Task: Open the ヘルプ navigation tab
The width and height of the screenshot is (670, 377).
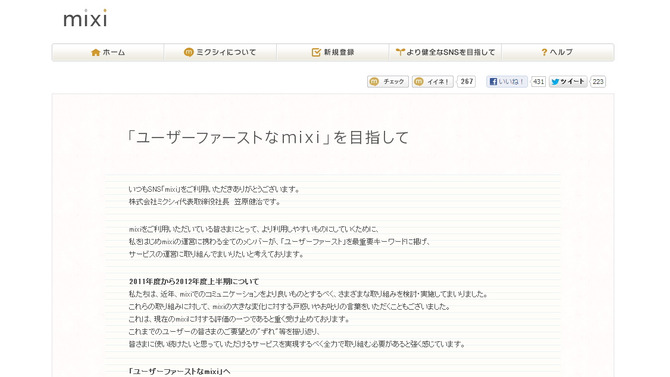Action: pos(558,52)
